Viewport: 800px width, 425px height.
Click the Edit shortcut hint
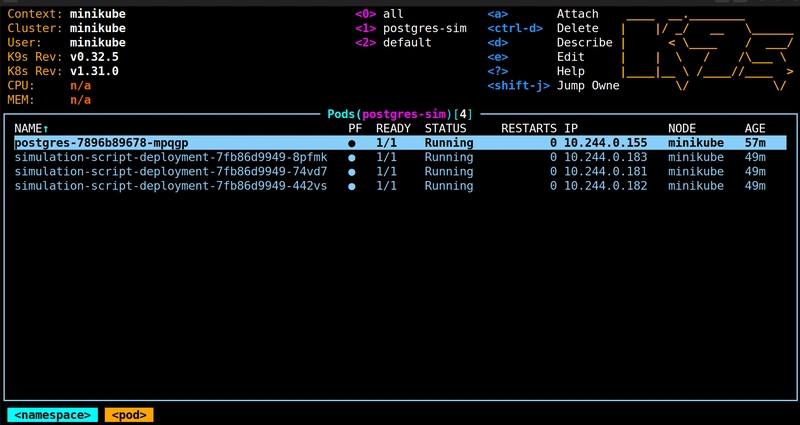(x=536, y=57)
